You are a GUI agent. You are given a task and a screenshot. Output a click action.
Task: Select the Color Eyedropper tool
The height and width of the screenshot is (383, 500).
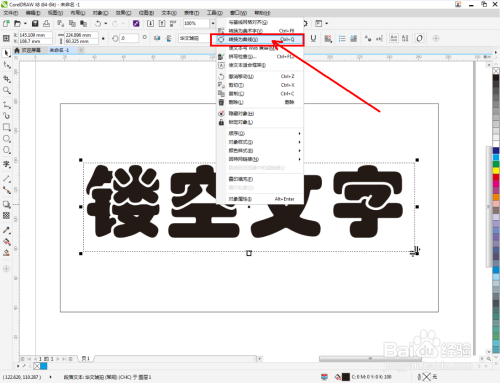(6, 230)
